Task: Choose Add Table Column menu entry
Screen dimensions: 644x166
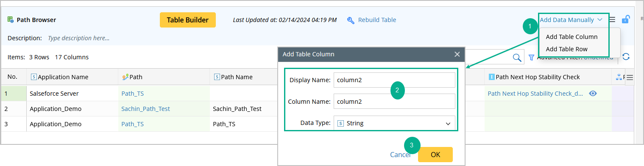Action: [572, 37]
